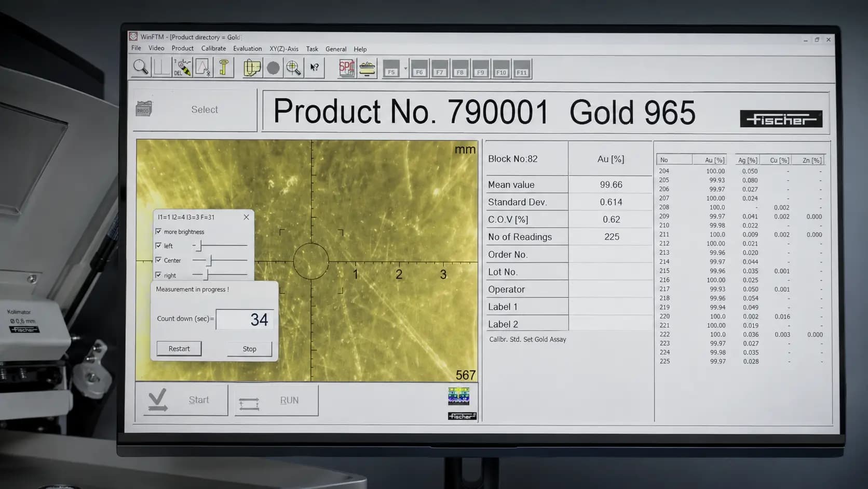868x489 pixels.
Task: Select reading row 225 in the table
Action: coord(740,361)
